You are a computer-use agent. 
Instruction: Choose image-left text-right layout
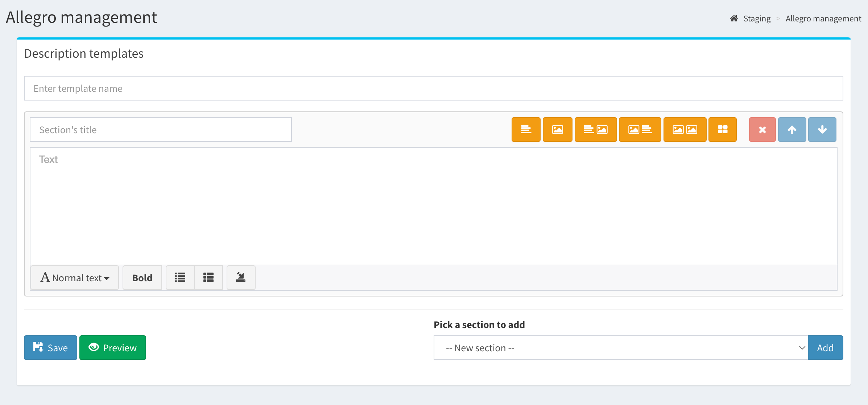pyautogui.click(x=640, y=130)
